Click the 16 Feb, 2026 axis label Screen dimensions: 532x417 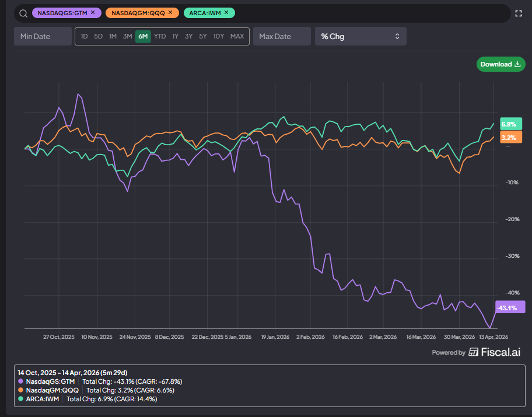(x=348, y=337)
